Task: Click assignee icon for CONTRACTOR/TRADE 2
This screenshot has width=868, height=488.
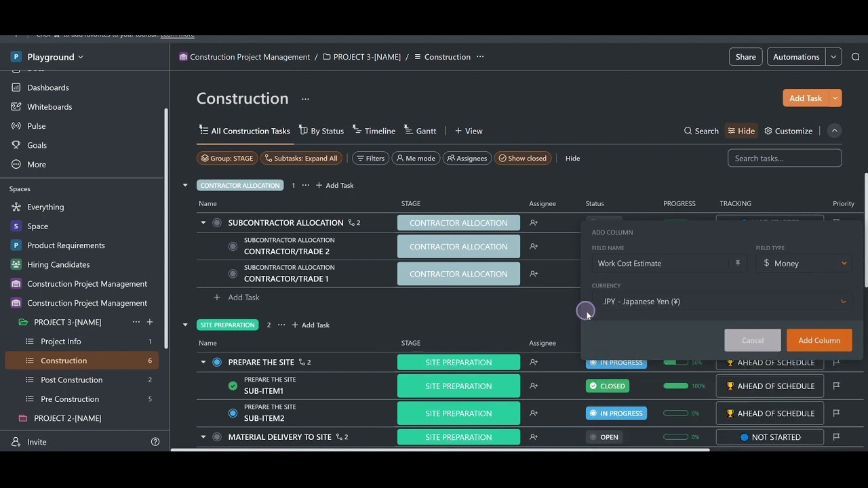Action: [x=534, y=247]
